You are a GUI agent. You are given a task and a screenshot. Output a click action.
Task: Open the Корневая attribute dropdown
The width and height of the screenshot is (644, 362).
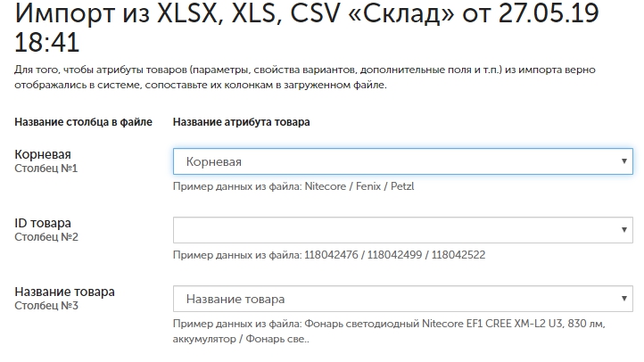[x=402, y=161]
